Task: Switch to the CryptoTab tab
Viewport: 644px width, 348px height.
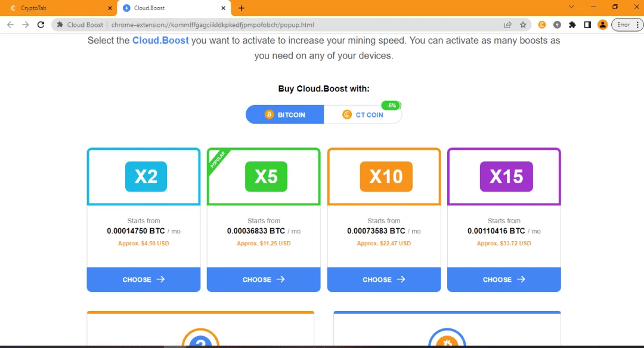Action: [x=58, y=8]
